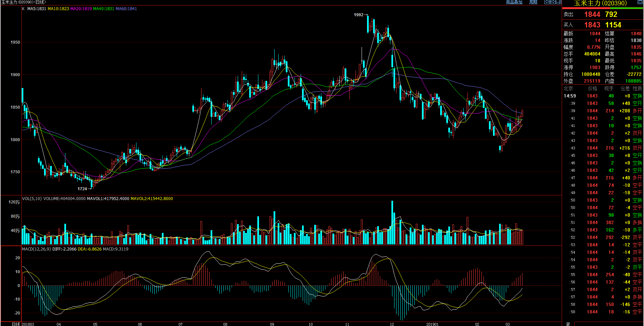Click the MAVOL1:417952.4000 value
Viewport: 644px width, 326px height.
point(108,199)
